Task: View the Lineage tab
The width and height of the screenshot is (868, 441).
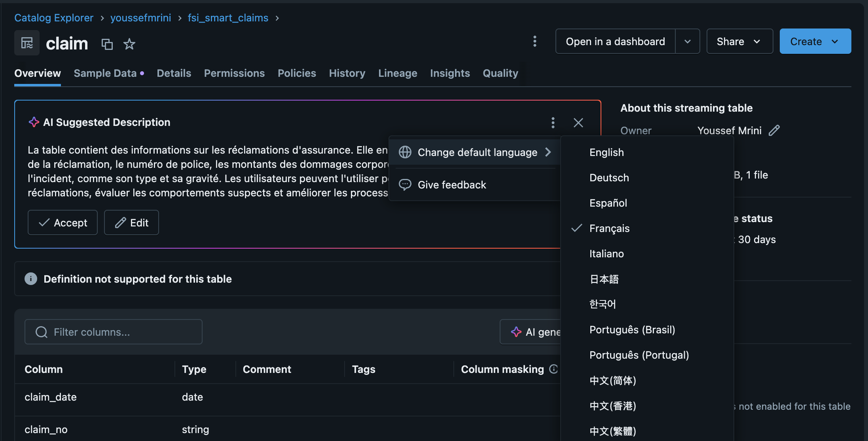Action: 398,73
